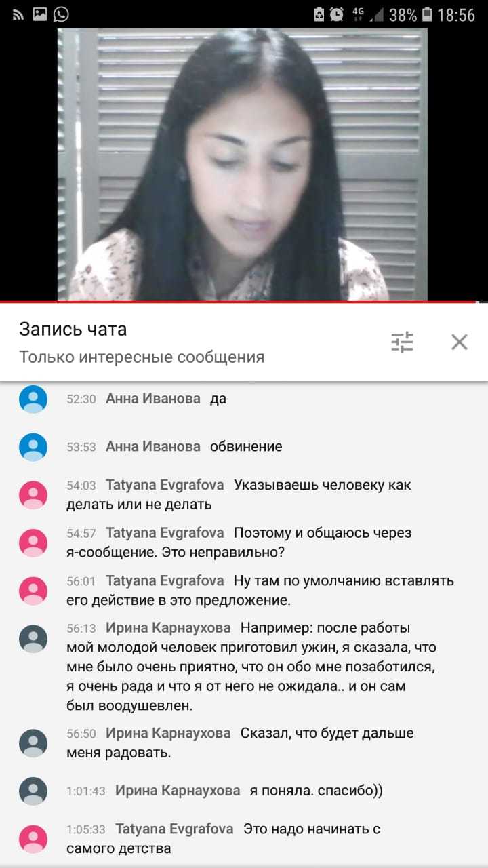
Task: Tap Ирина Карнаухова avatar at 1:01:43
Action: coord(33,791)
